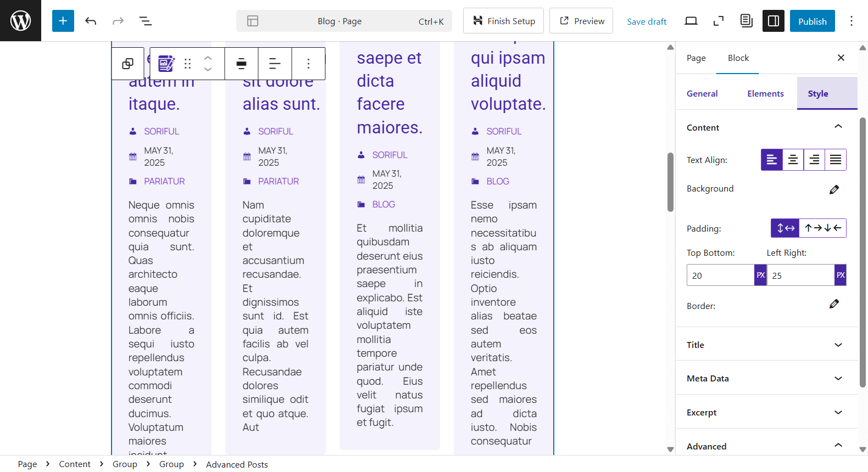Set text align to right
868x472 pixels.
[814, 160]
